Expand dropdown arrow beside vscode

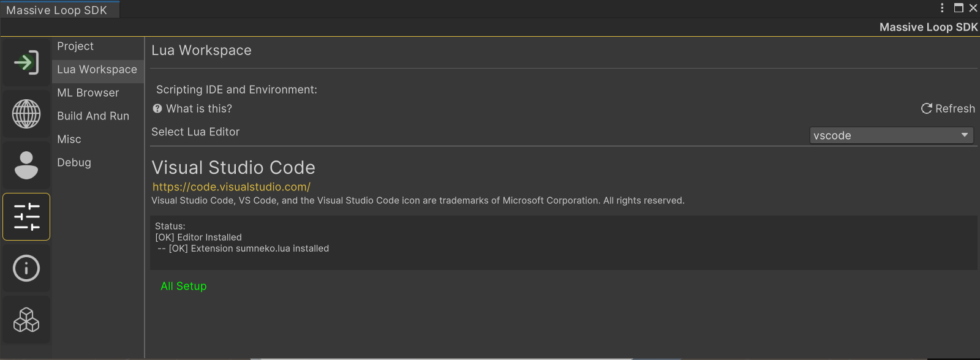(965, 135)
